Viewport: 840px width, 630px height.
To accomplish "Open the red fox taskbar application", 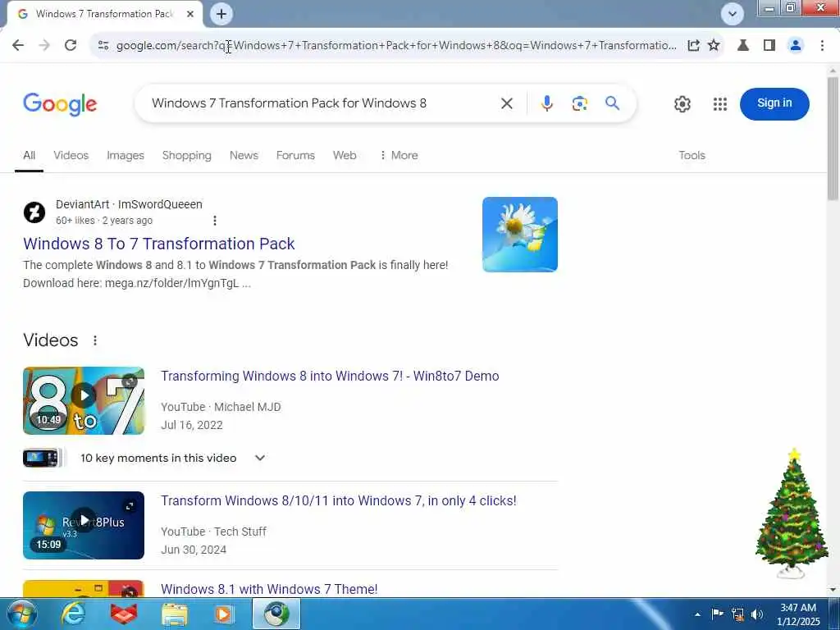I will (123, 614).
